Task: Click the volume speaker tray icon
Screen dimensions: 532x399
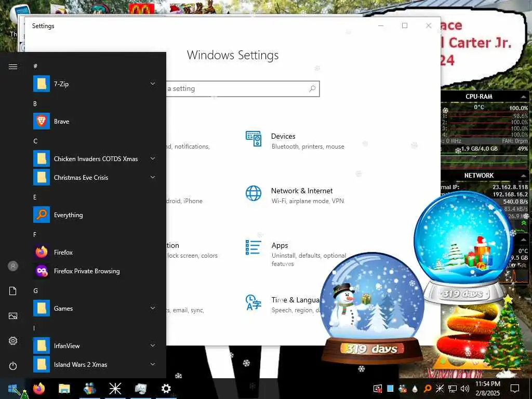Action: [x=465, y=389]
